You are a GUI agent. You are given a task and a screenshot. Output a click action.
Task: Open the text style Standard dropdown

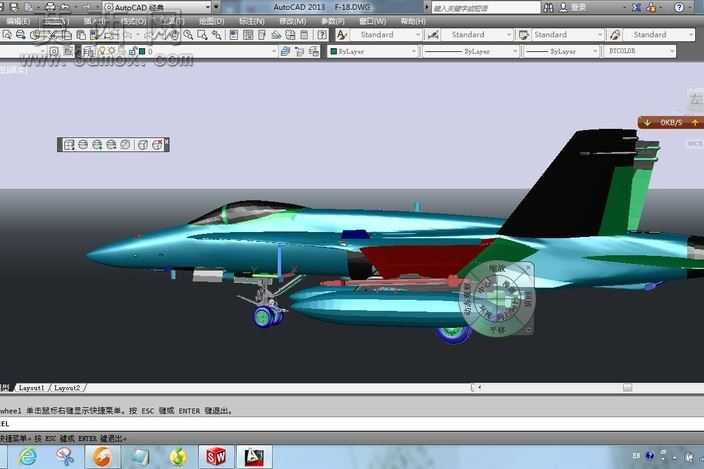[x=385, y=35]
